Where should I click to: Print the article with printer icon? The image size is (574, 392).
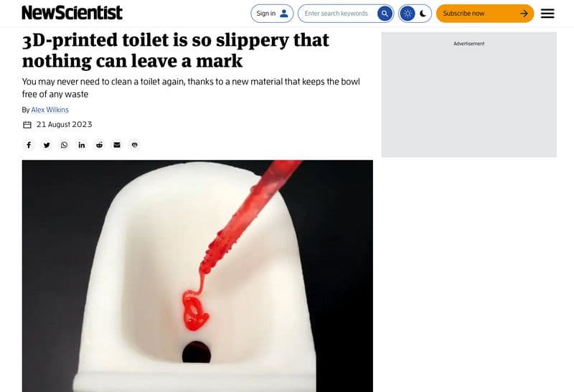(134, 145)
